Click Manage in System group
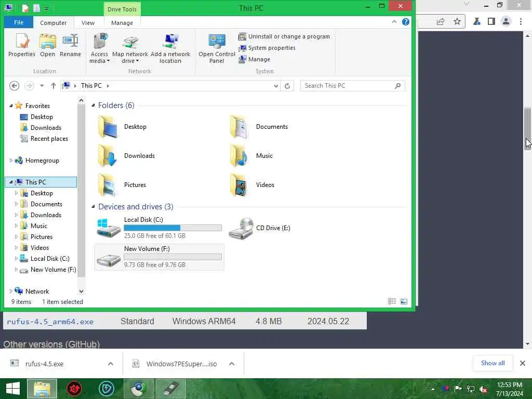Viewport: 532px width, 399px height. pyautogui.click(x=255, y=59)
